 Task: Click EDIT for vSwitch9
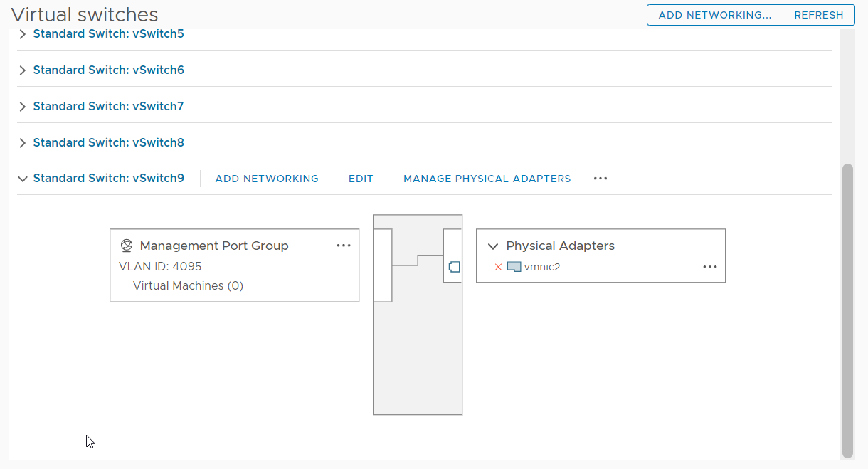click(361, 179)
